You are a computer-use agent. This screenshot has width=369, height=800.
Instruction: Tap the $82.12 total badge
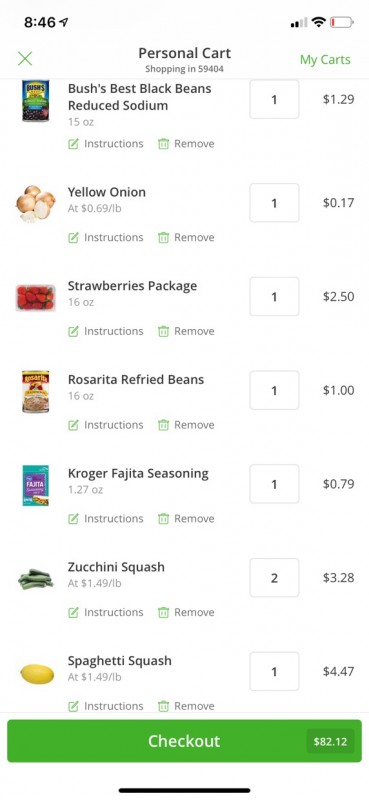tap(330, 741)
